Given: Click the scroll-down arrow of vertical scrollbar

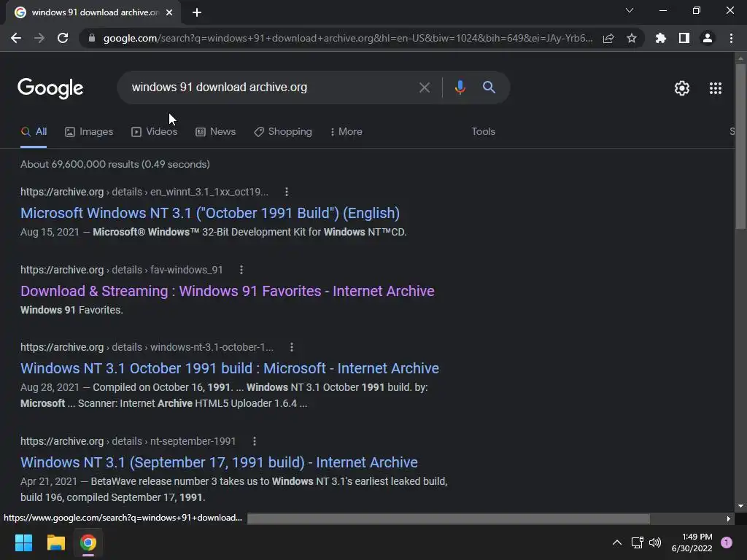Looking at the screenshot, I should [740, 506].
